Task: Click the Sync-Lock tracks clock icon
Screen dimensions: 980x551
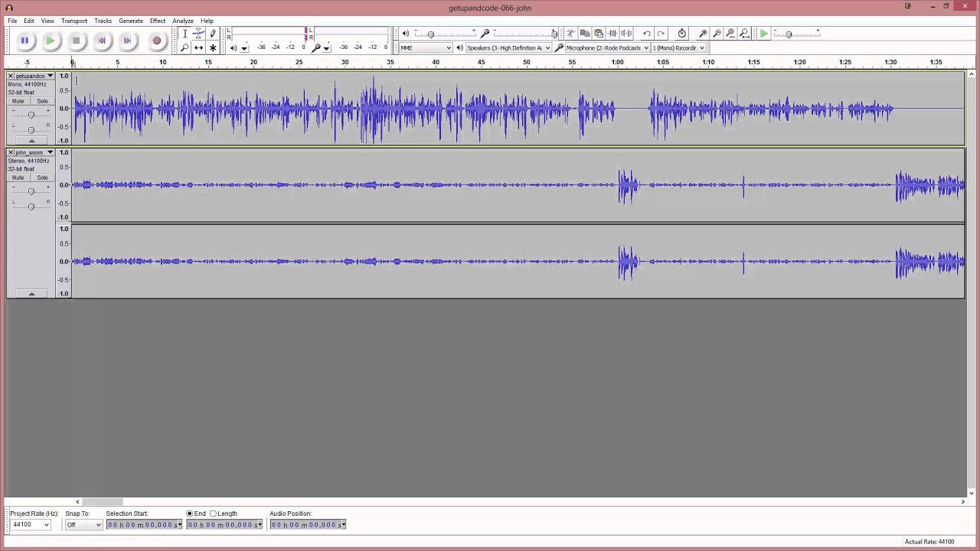Action: click(x=682, y=34)
